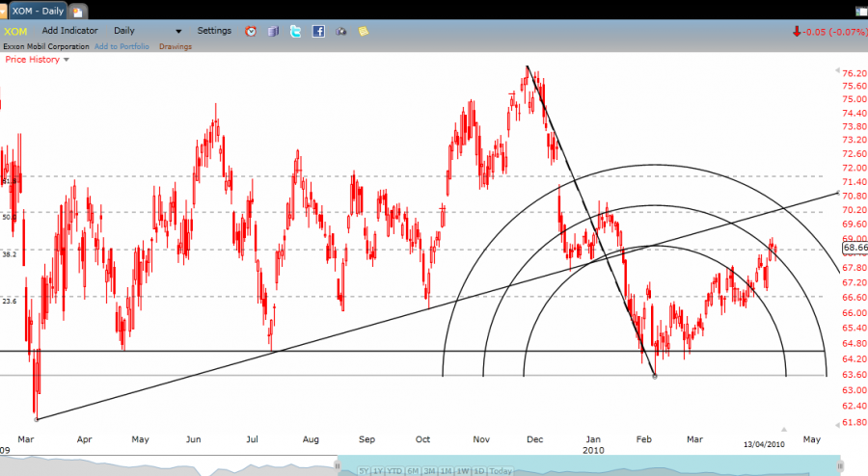Open chart Settings

pyautogui.click(x=214, y=31)
